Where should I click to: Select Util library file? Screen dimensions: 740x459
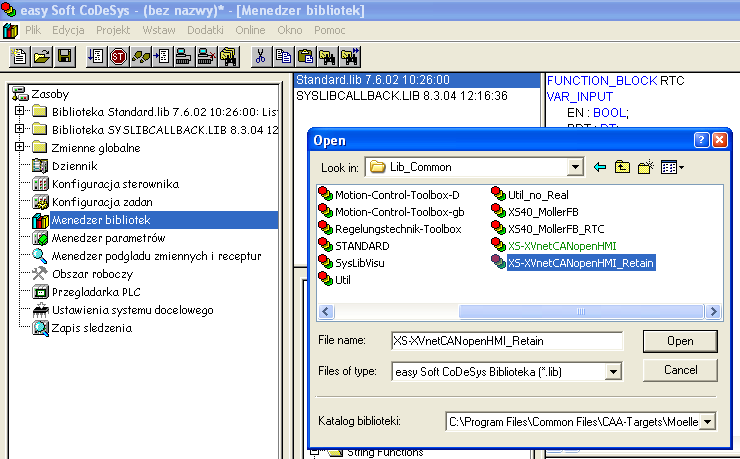[335, 280]
